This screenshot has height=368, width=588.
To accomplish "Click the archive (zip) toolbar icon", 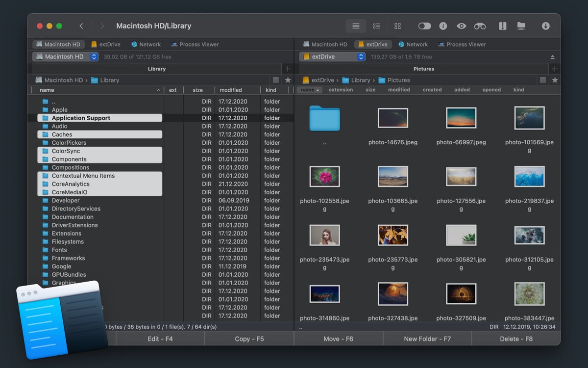I will pyautogui.click(x=502, y=26).
